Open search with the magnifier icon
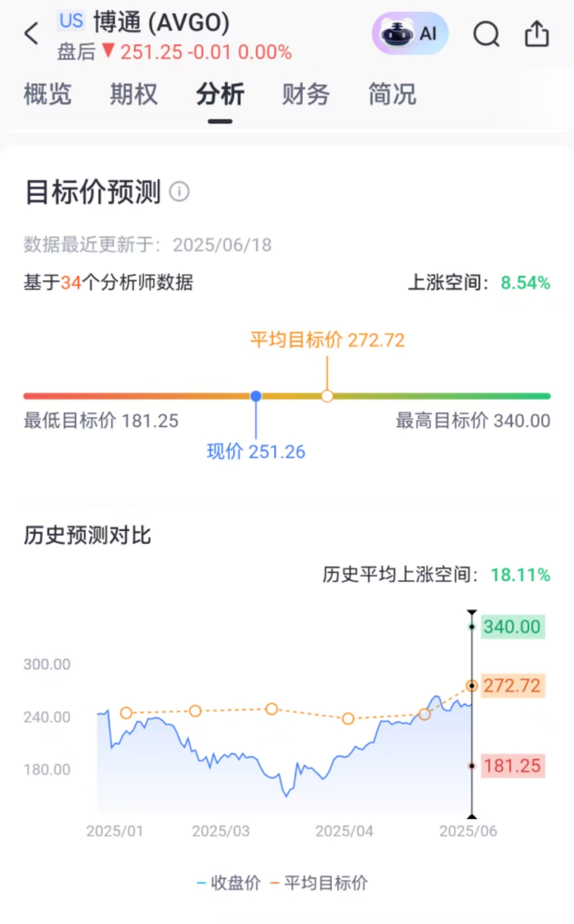The height and width of the screenshot is (924, 574). pos(487,34)
